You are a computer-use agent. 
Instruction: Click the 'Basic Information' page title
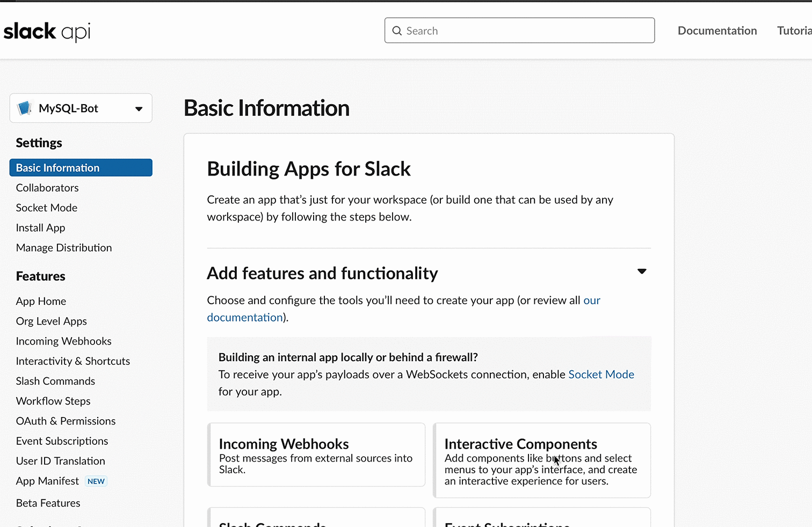click(266, 108)
